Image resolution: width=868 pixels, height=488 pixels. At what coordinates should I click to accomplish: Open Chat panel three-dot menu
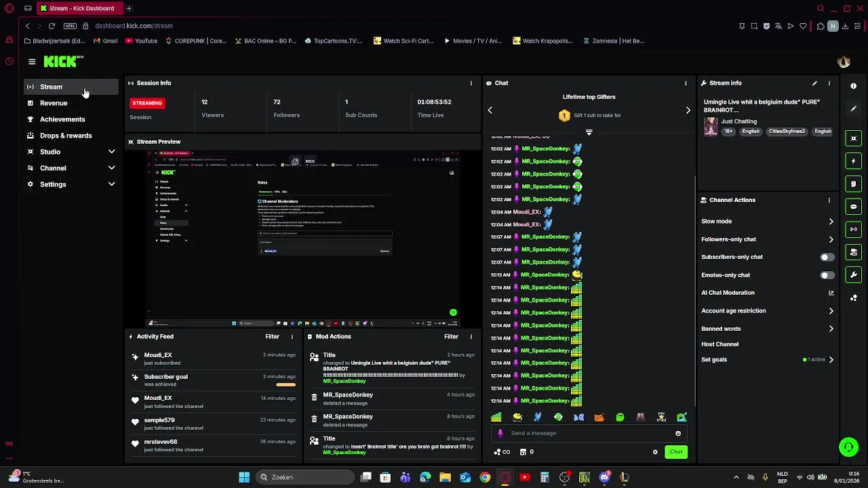[x=686, y=83]
